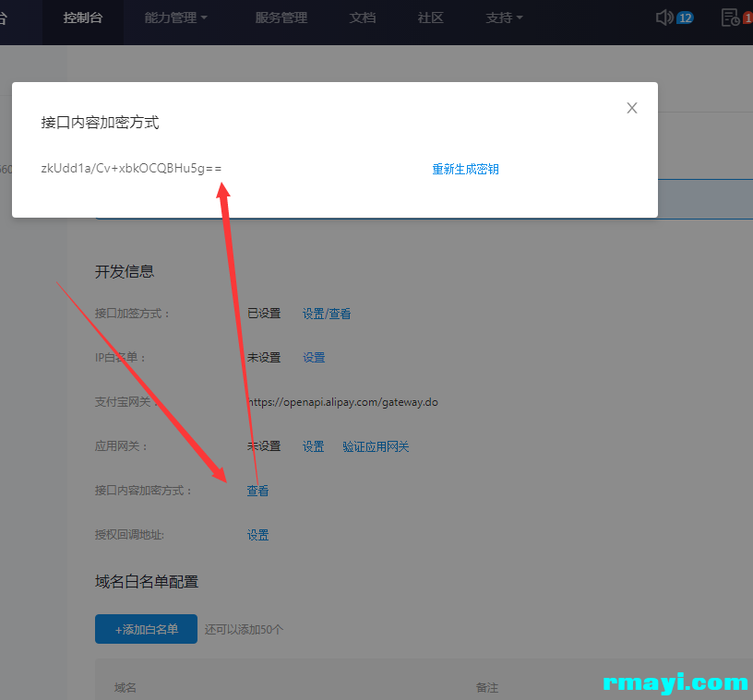Viewport: 753px width, 700px height.
Task: Close the 接口内容加密方式 dialog
Action: pyautogui.click(x=631, y=108)
